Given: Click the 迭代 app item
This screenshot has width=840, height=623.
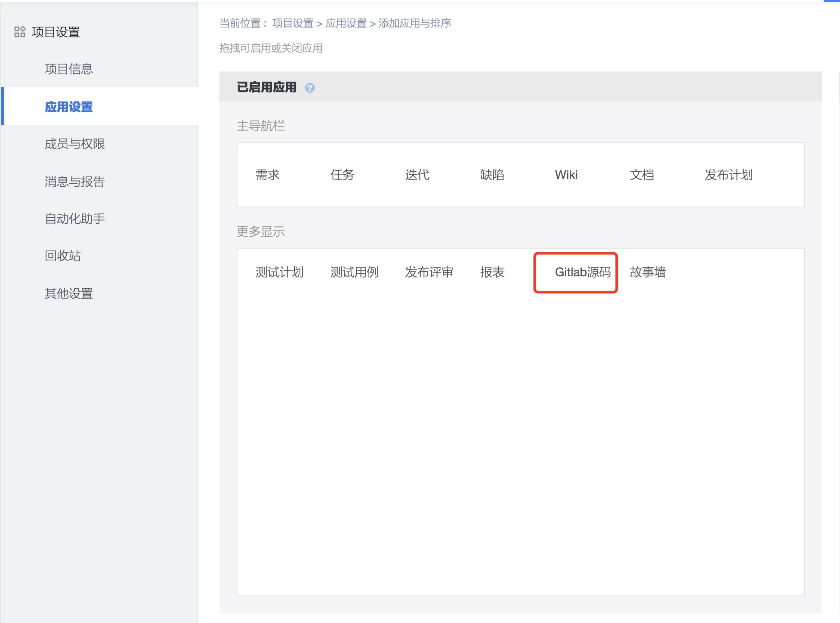Looking at the screenshot, I should point(417,175).
